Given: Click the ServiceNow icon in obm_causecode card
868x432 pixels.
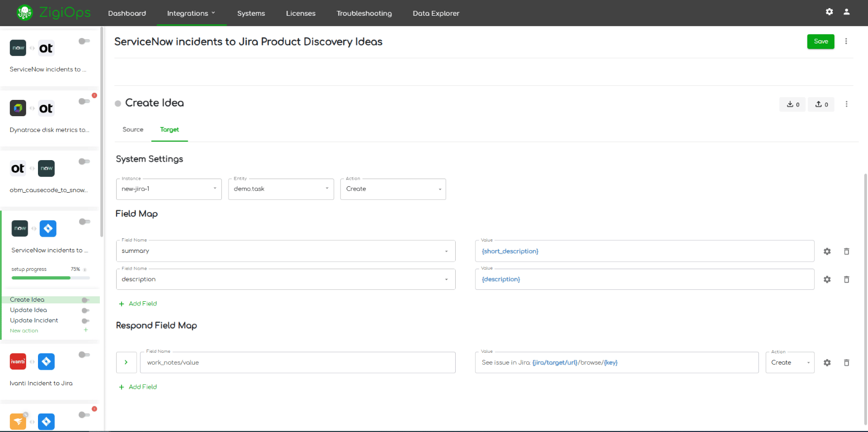Looking at the screenshot, I should click(46, 168).
